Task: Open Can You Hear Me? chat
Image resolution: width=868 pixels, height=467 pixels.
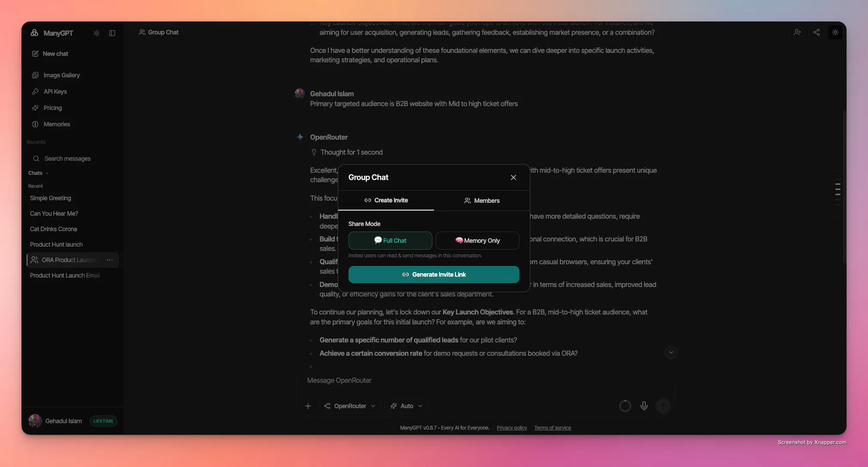Action: click(x=54, y=214)
